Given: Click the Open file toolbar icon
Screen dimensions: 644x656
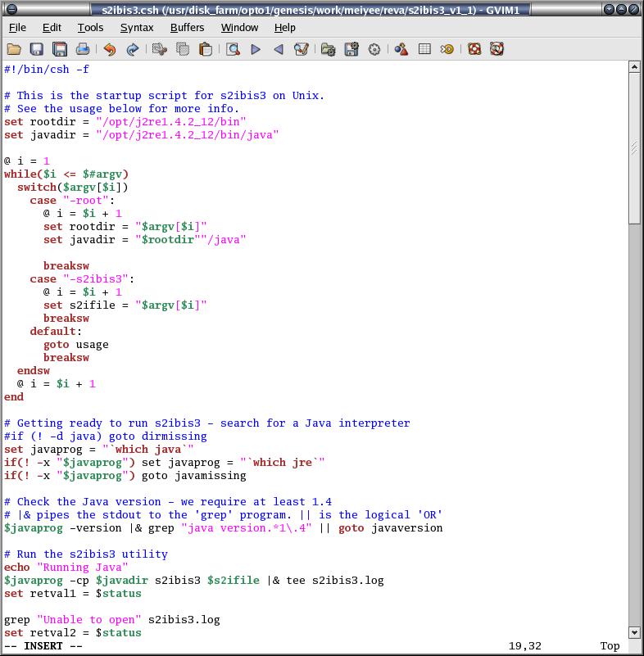Looking at the screenshot, I should (14, 49).
